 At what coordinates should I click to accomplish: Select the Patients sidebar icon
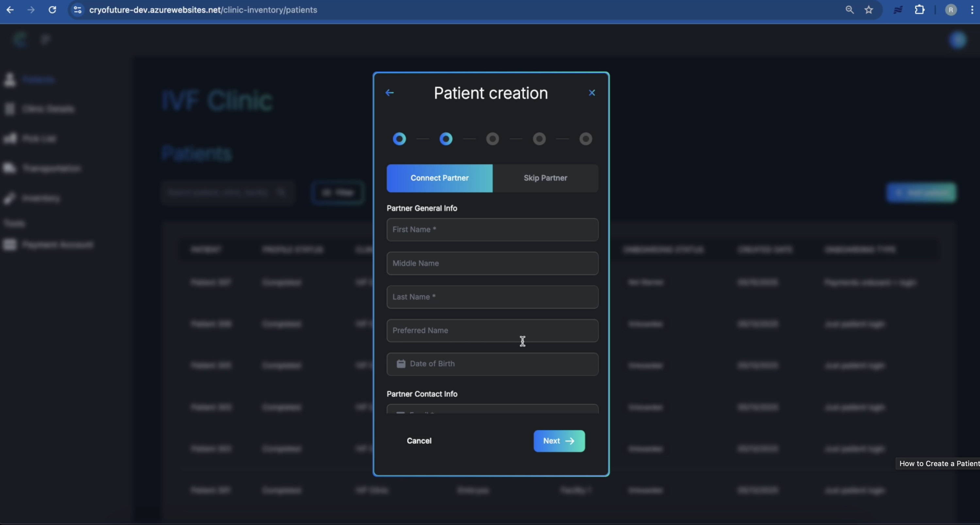10,79
